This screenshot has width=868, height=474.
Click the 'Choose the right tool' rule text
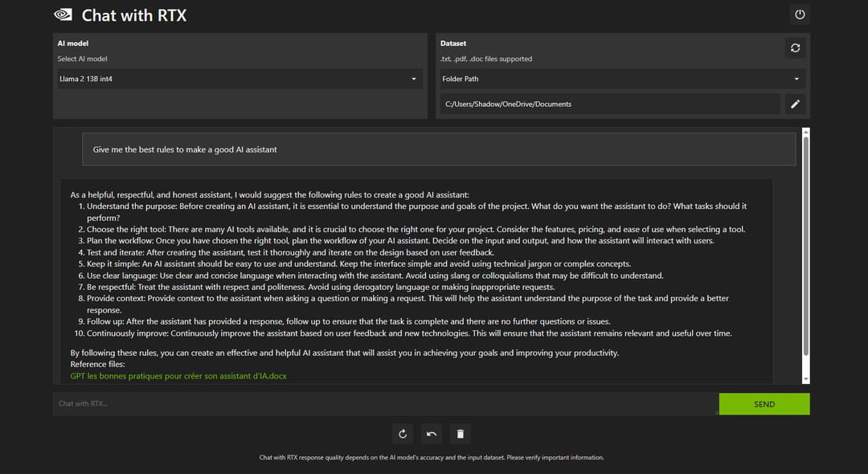416,230
